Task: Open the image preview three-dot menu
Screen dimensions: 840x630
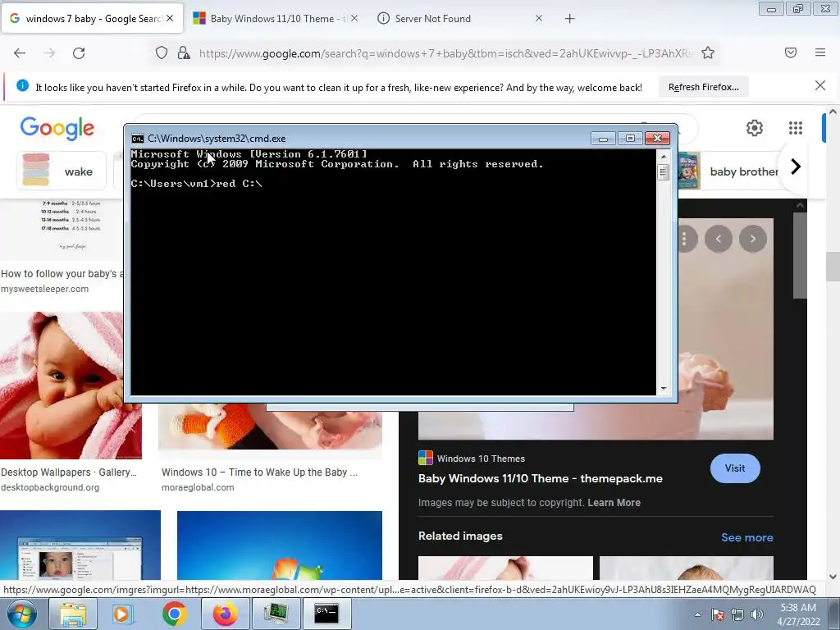Action: point(685,239)
